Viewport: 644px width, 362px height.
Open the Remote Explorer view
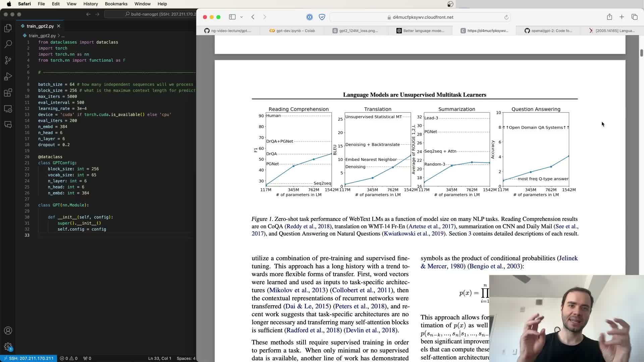pyautogui.click(x=8, y=109)
